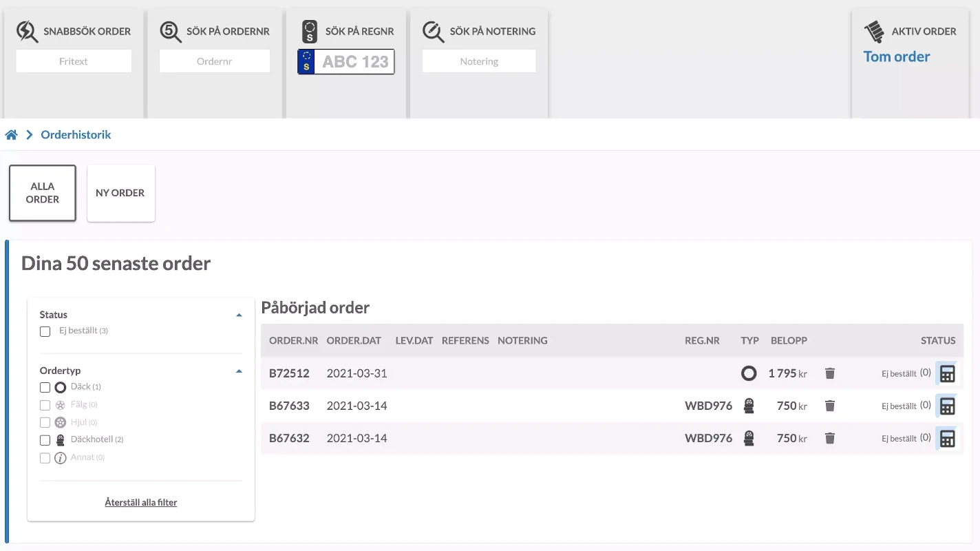Open the Ny order tab
The image size is (980, 551).
coord(120,193)
